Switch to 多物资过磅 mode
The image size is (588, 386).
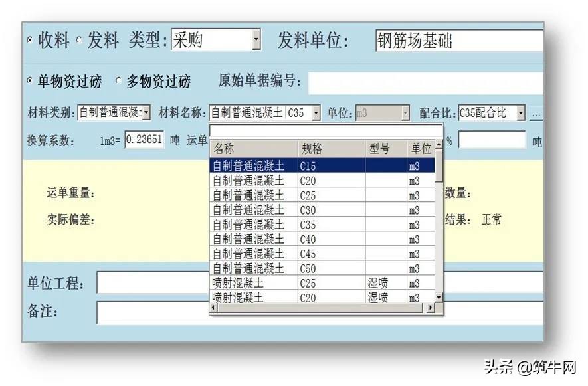tap(118, 82)
